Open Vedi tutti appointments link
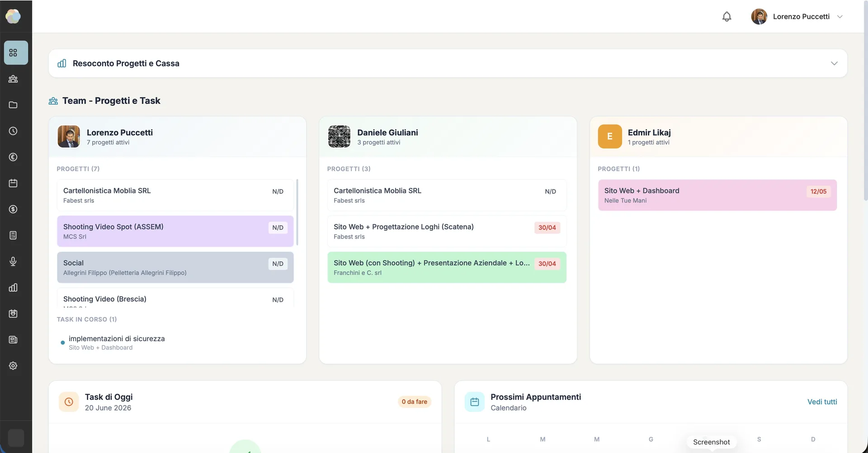This screenshot has width=868, height=453. point(822,402)
